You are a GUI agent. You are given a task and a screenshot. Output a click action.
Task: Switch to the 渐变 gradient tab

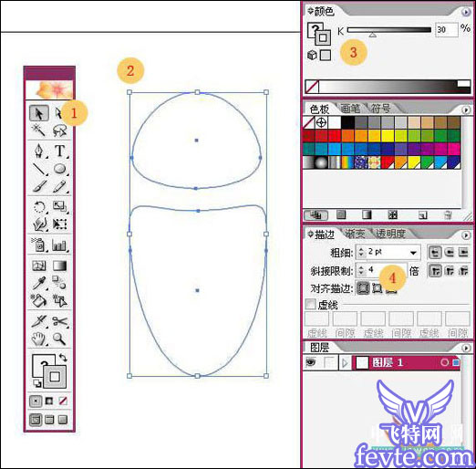coord(355,234)
